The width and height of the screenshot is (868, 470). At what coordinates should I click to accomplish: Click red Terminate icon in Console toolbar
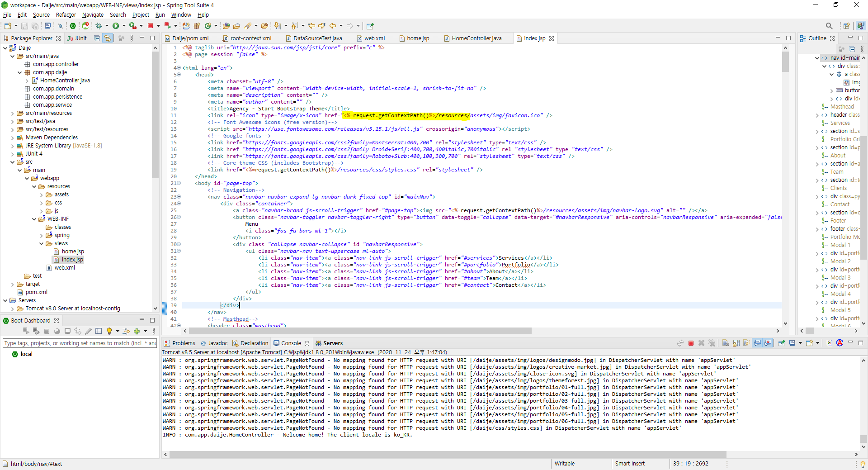691,343
